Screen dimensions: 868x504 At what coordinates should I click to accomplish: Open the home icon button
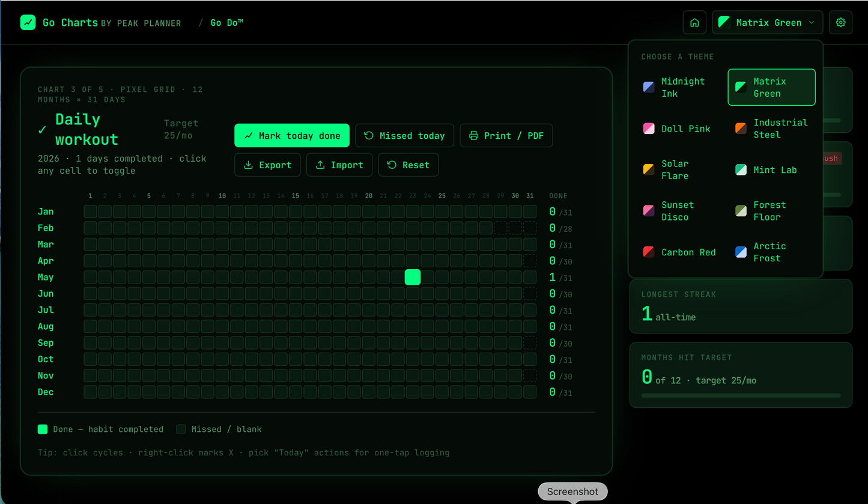coord(694,23)
